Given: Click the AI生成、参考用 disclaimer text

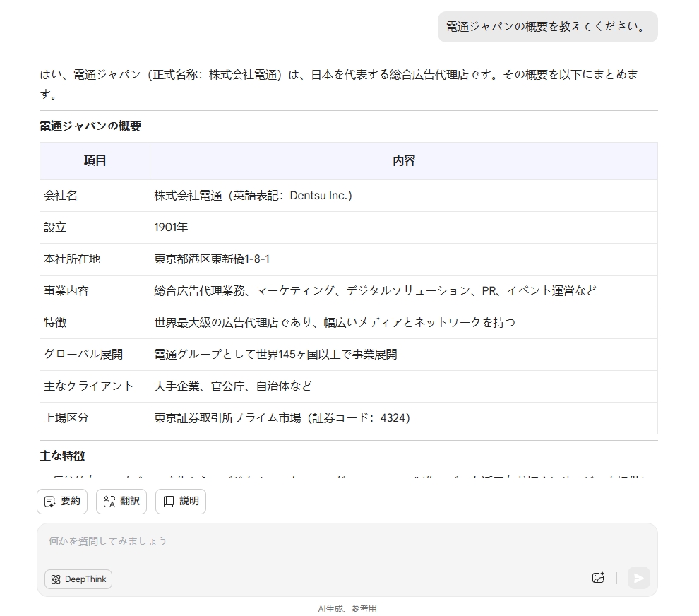Looking at the screenshot, I should [347, 609].
